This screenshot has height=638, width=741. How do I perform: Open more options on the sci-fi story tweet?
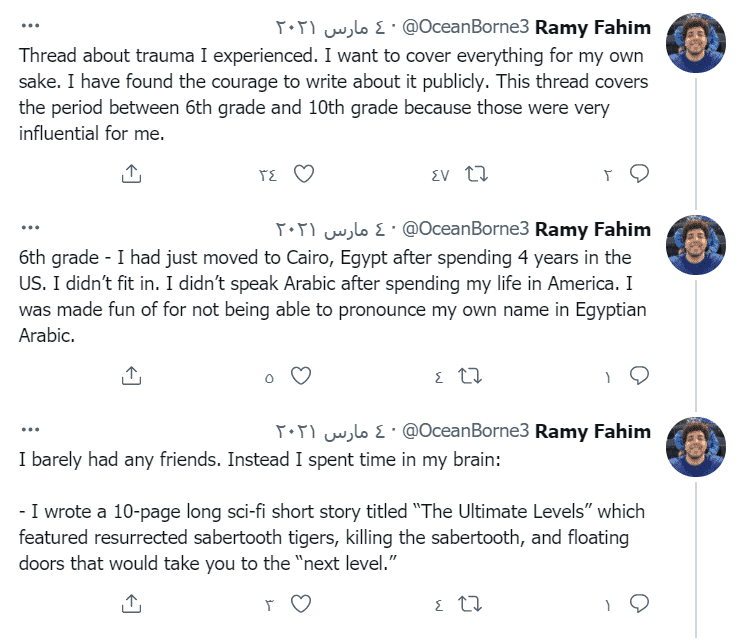tap(30, 431)
